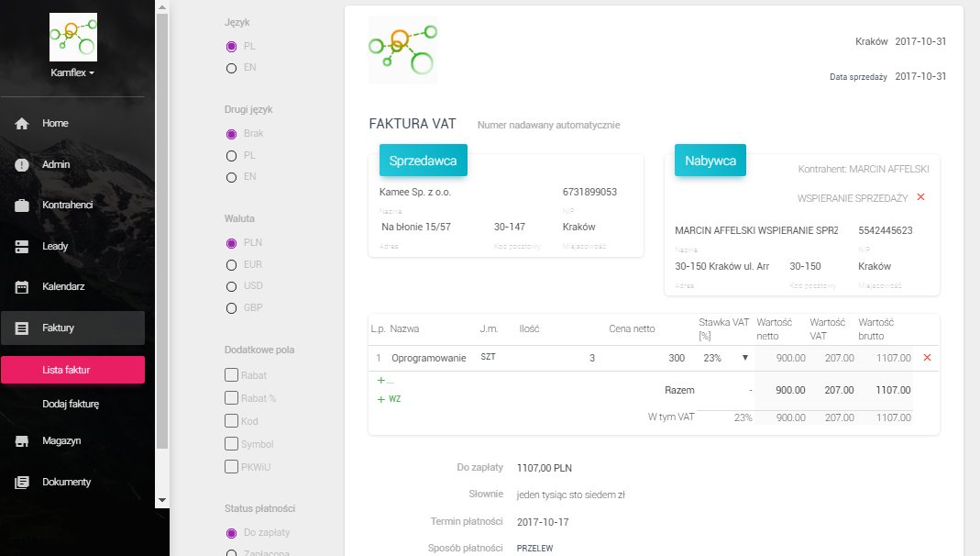Open the 23% VAT rate dropdown
This screenshot has height=556, width=980.
(726, 358)
